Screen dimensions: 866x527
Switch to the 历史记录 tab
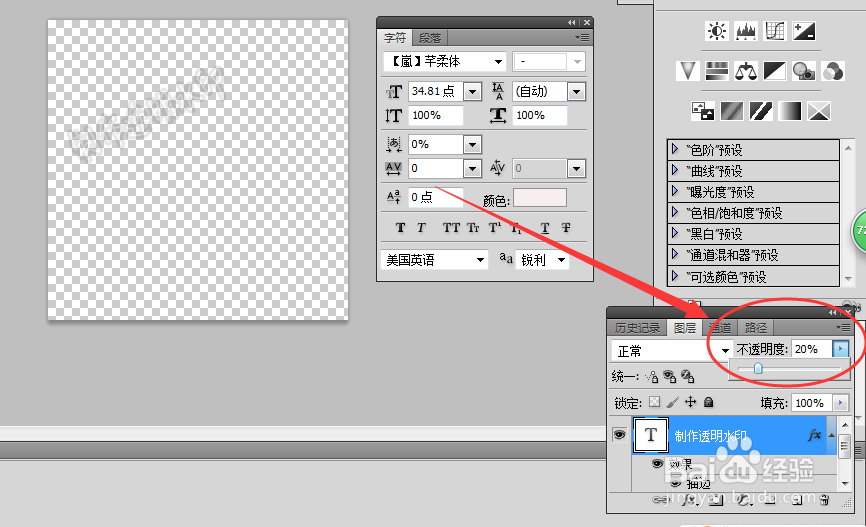[637, 328]
